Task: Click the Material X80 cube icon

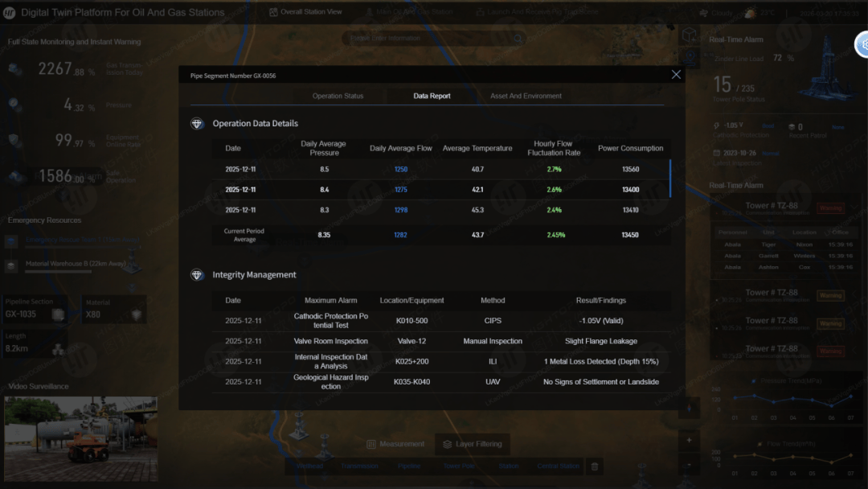Action: click(x=137, y=314)
